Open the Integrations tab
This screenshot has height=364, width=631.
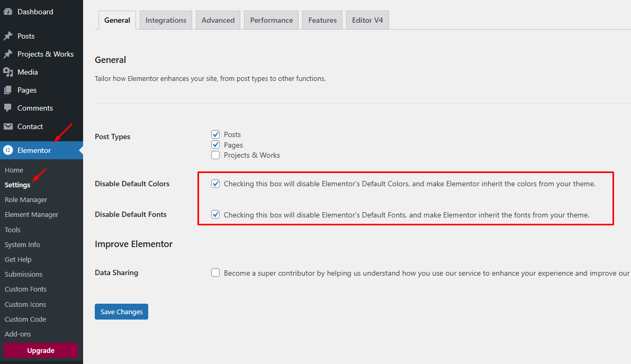pos(166,20)
